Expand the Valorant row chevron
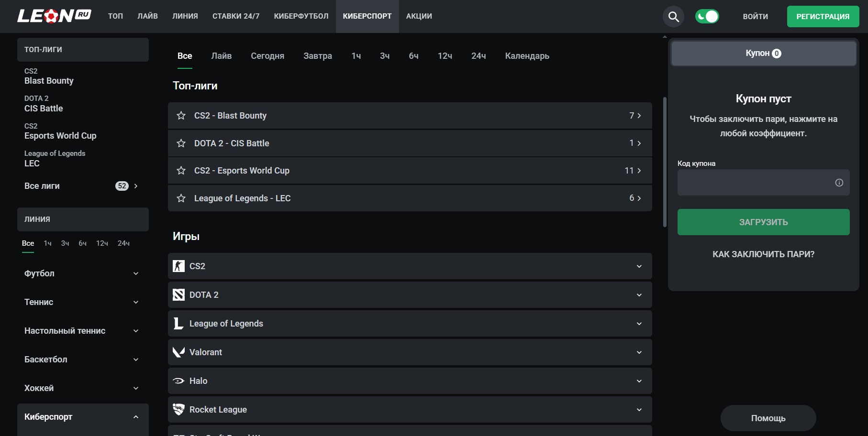 639,352
